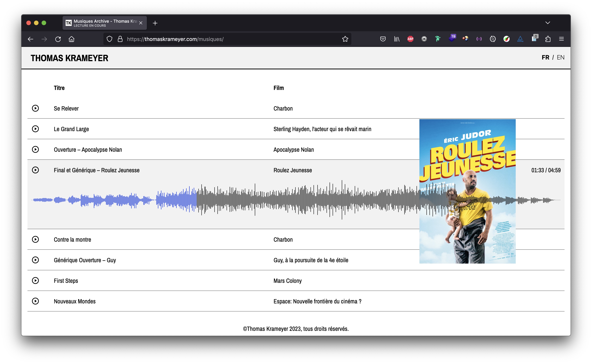The height and width of the screenshot is (364, 592).
Task: Save page to Pocket
Action: click(383, 39)
